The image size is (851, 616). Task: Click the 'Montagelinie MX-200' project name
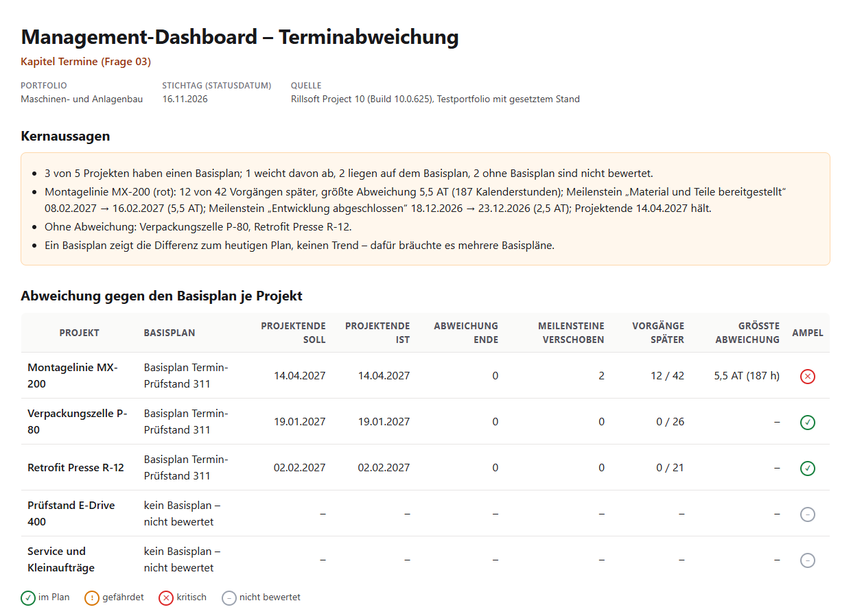[73, 376]
